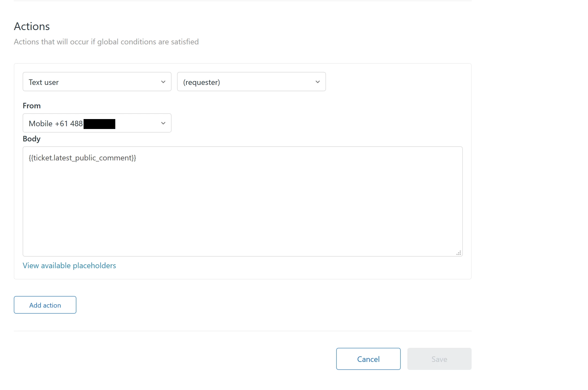Click the Body field label
Screen dimensions: 588x390
(x=32, y=139)
